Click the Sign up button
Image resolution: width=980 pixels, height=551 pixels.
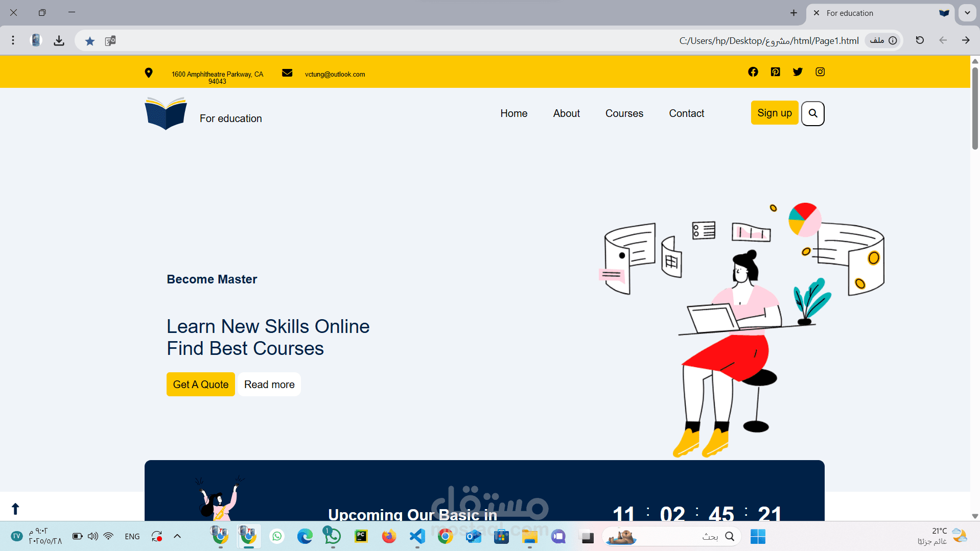(x=775, y=113)
